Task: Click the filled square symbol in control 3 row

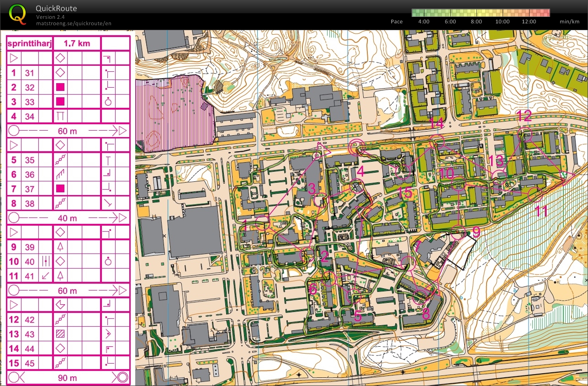Action: (x=60, y=102)
